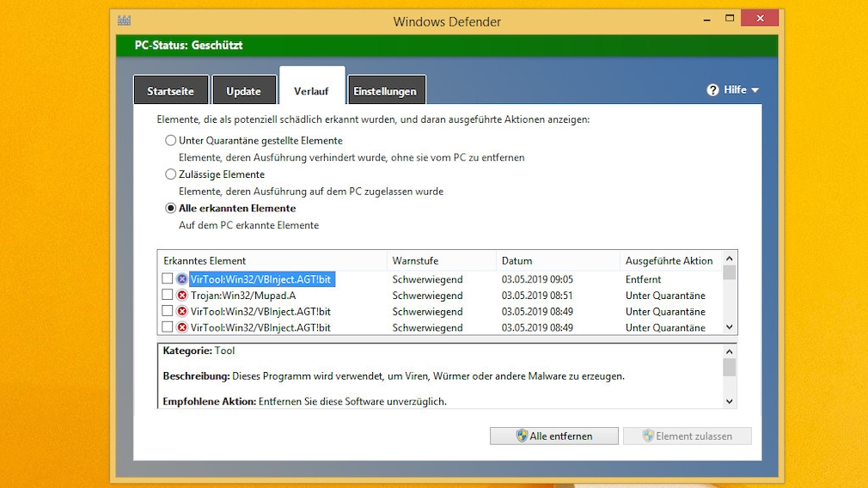Click the Windows Defender castle icon in title bar
868x488 pixels.
tap(124, 21)
